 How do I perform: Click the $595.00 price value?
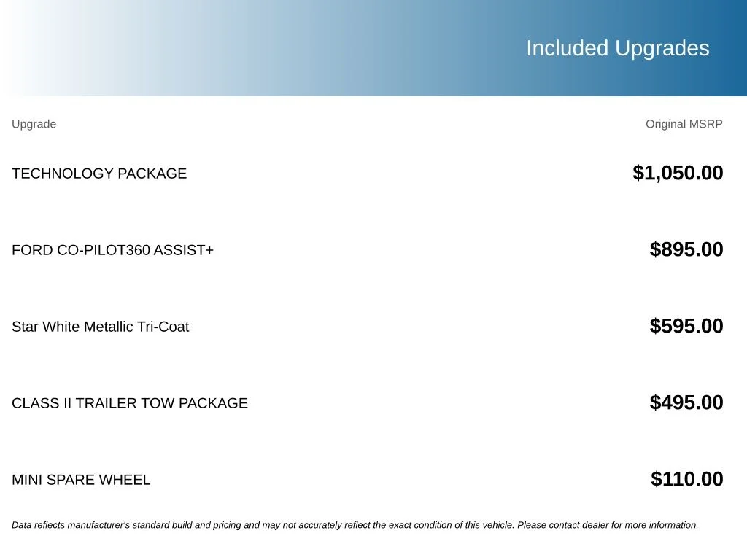pyautogui.click(x=686, y=326)
